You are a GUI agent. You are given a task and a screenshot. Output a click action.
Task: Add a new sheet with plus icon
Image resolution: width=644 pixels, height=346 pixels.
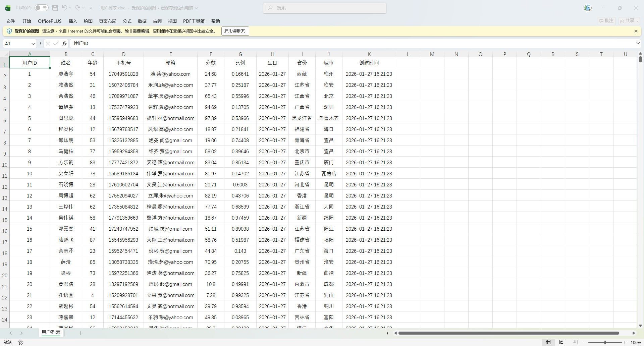pos(80,333)
